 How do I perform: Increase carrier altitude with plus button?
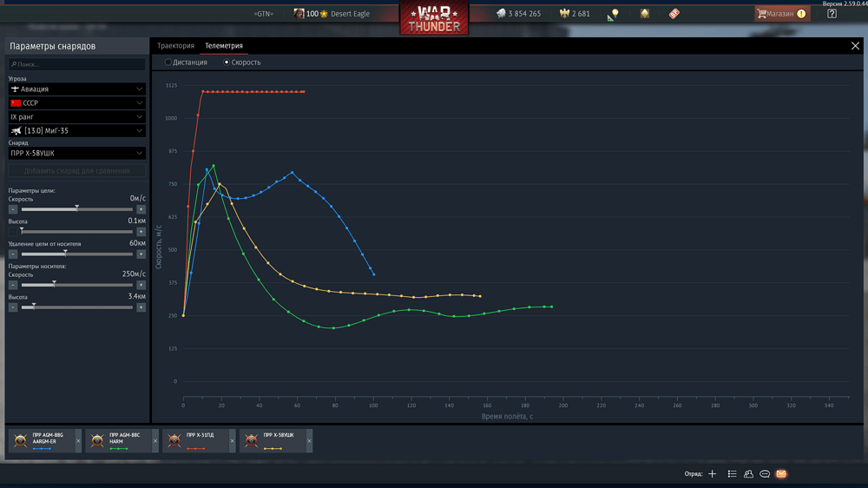point(141,307)
